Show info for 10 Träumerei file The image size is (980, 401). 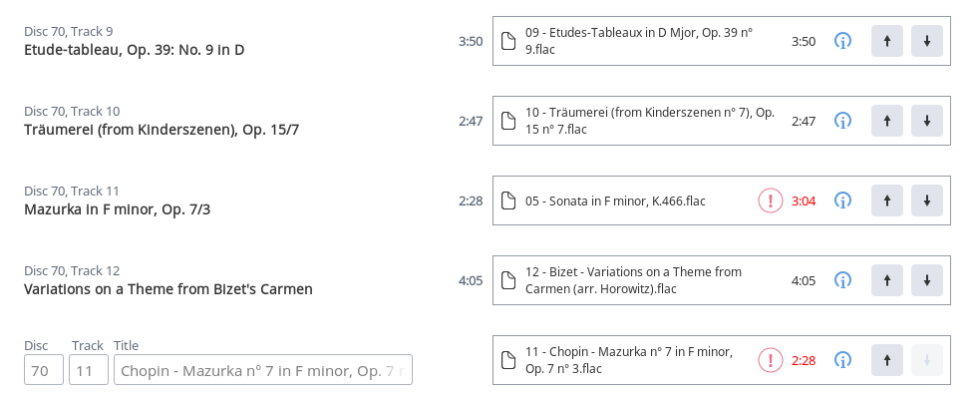coord(843,121)
